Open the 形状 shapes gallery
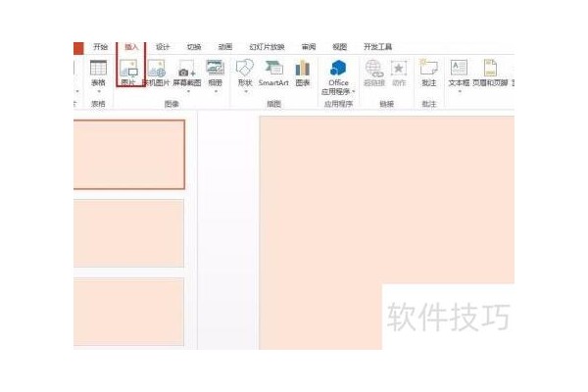 (245, 68)
